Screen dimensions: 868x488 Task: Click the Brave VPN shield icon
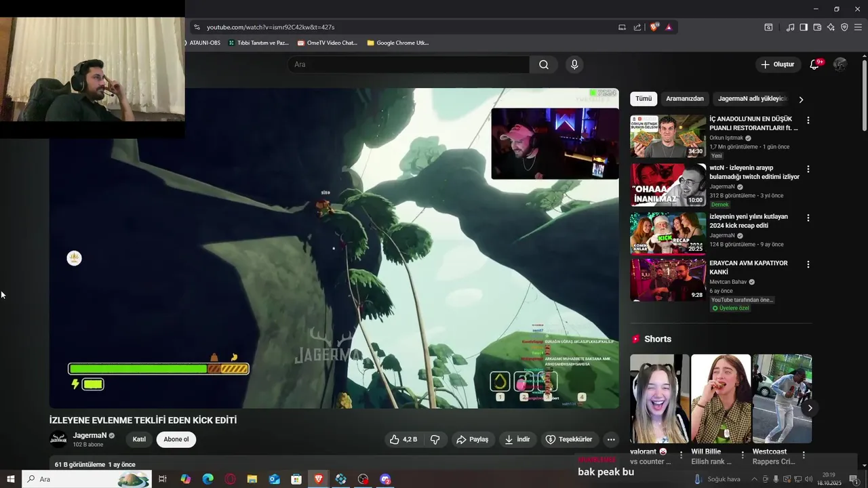click(x=844, y=27)
